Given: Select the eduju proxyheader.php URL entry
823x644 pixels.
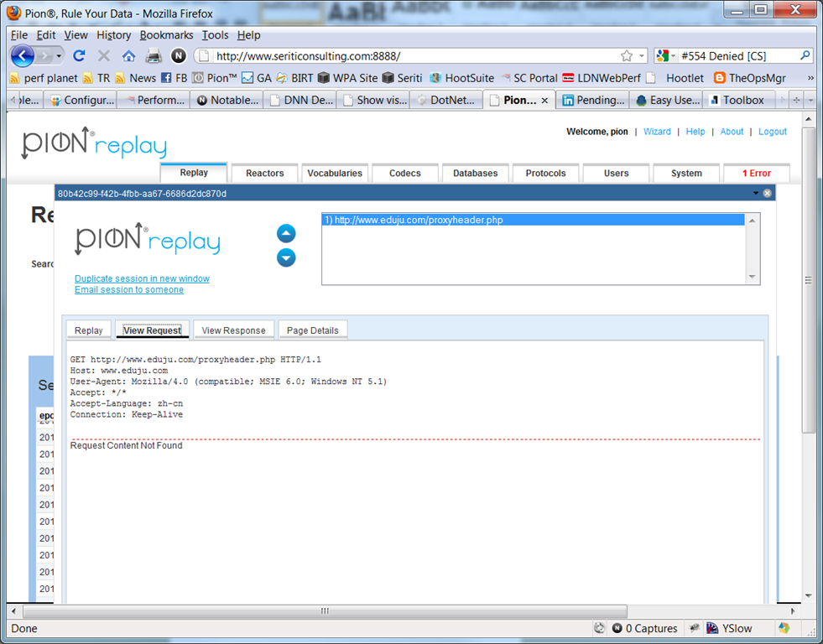Looking at the screenshot, I should pos(533,220).
